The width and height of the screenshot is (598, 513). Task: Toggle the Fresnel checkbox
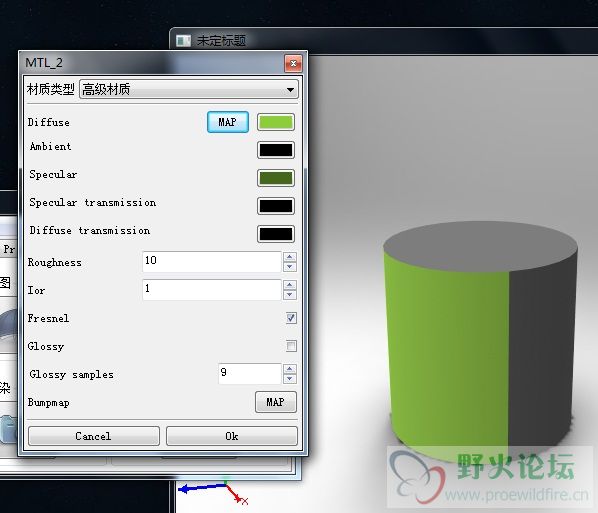(291, 318)
